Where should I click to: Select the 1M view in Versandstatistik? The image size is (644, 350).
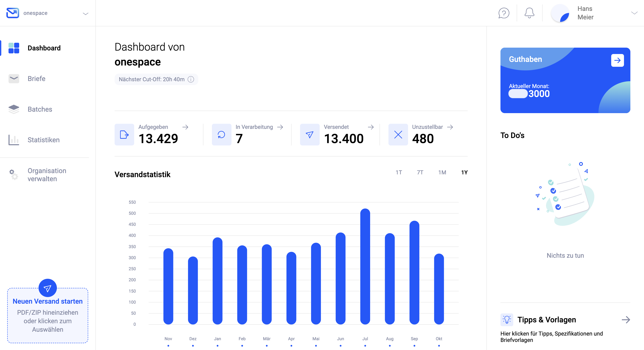click(x=442, y=172)
